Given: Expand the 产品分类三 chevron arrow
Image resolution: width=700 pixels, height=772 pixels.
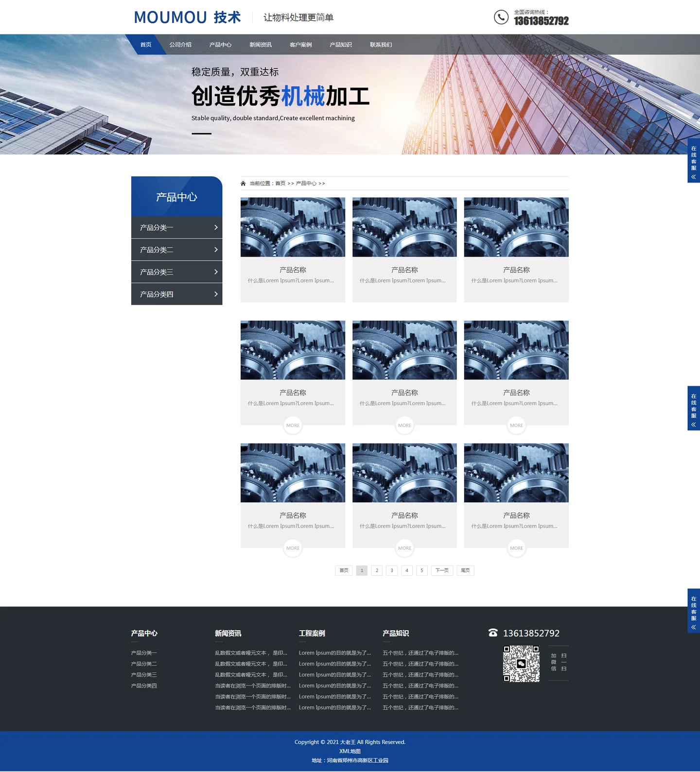Looking at the screenshot, I should tap(216, 272).
